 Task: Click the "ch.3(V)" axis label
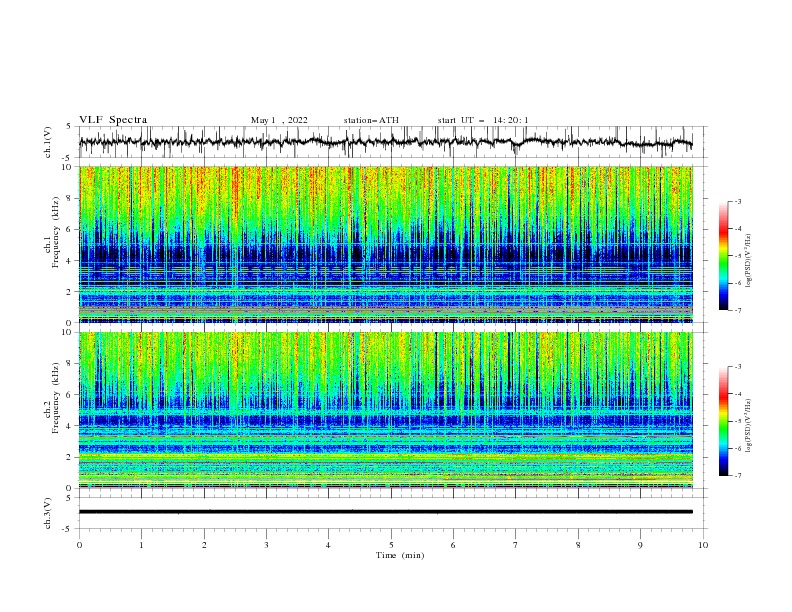click(48, 513)
